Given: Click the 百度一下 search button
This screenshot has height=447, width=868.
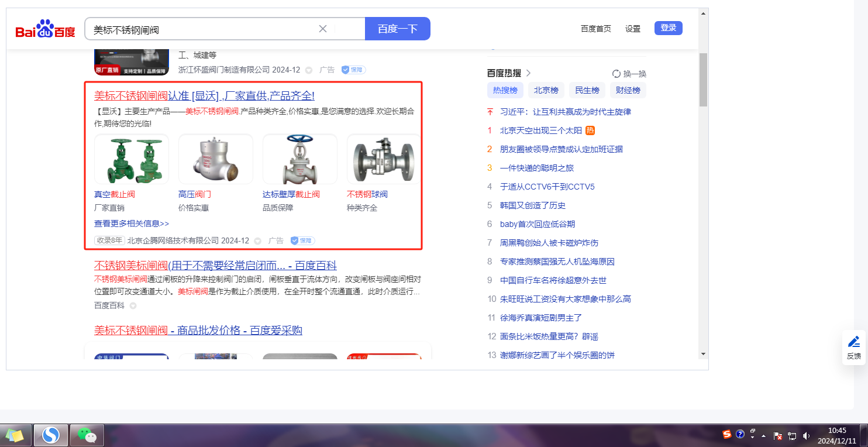Looking at the screenshot, I should (398, 29).
